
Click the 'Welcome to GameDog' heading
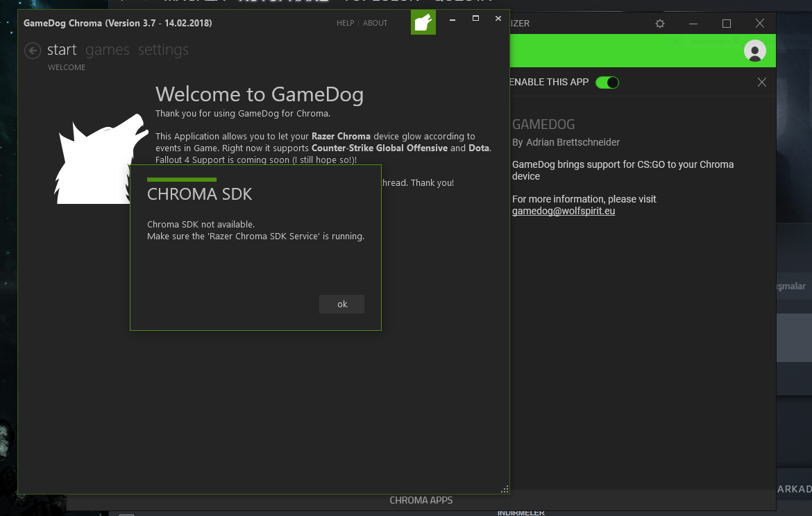(260, 94)
